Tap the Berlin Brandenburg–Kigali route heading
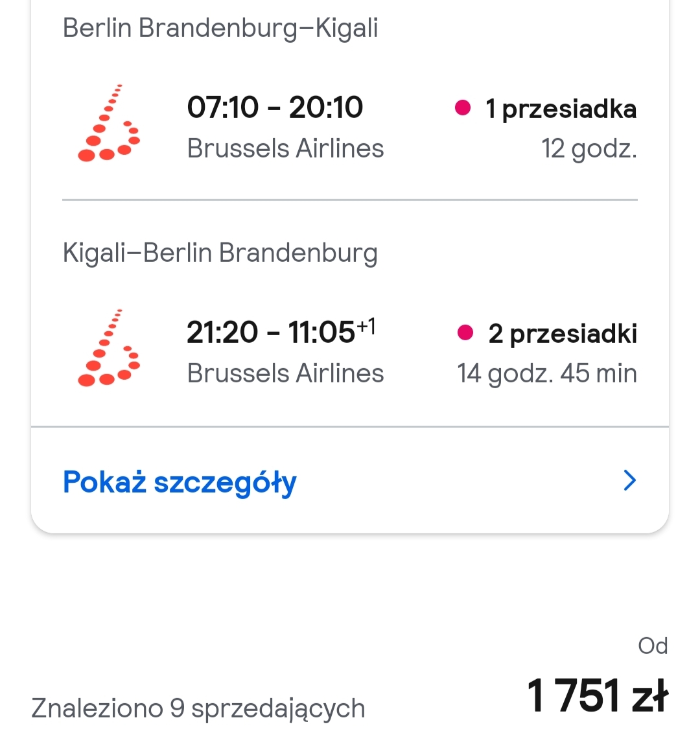Screen dimensions: 700x755 click(x=220, y=28)
